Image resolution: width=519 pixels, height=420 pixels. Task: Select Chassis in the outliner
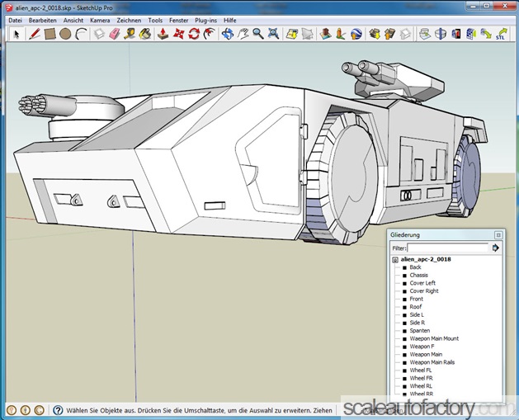(418, 275)
